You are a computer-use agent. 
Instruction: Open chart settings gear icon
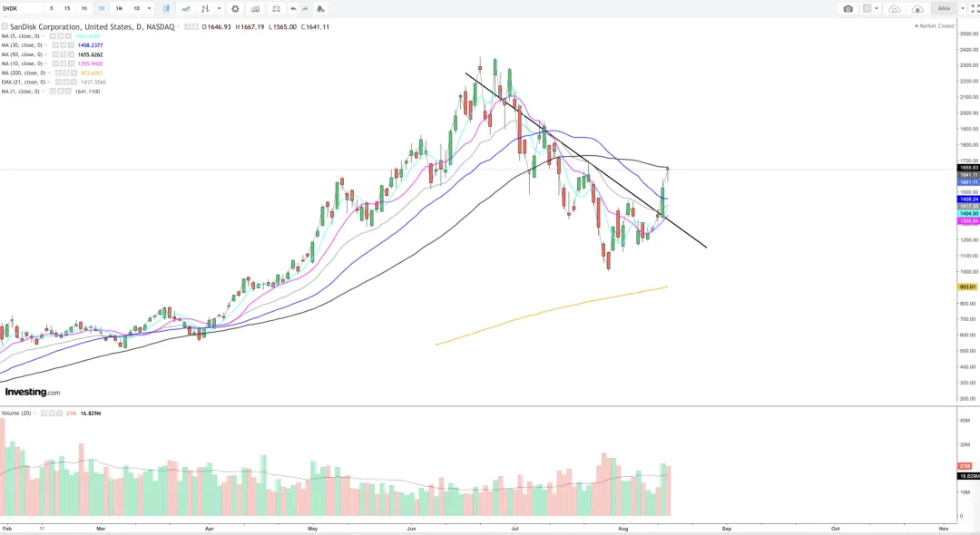(236, 9)
